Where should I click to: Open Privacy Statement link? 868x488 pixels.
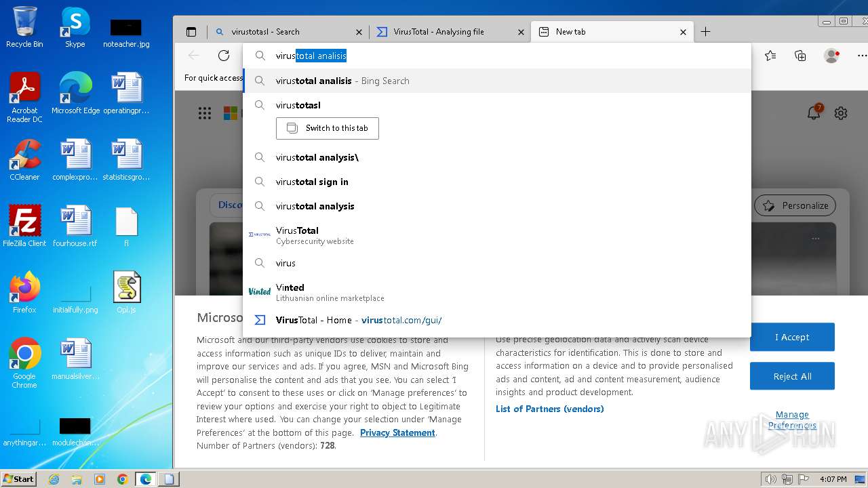397,432
